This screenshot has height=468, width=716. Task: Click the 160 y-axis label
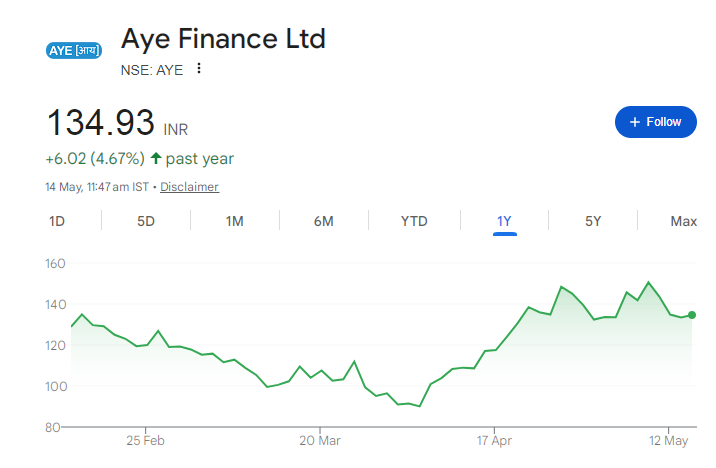(x=55, y=263)
